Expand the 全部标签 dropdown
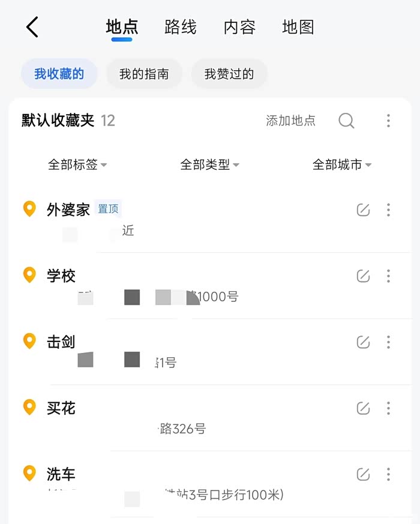This screenshot has width=420, height=524. [77, 164]
